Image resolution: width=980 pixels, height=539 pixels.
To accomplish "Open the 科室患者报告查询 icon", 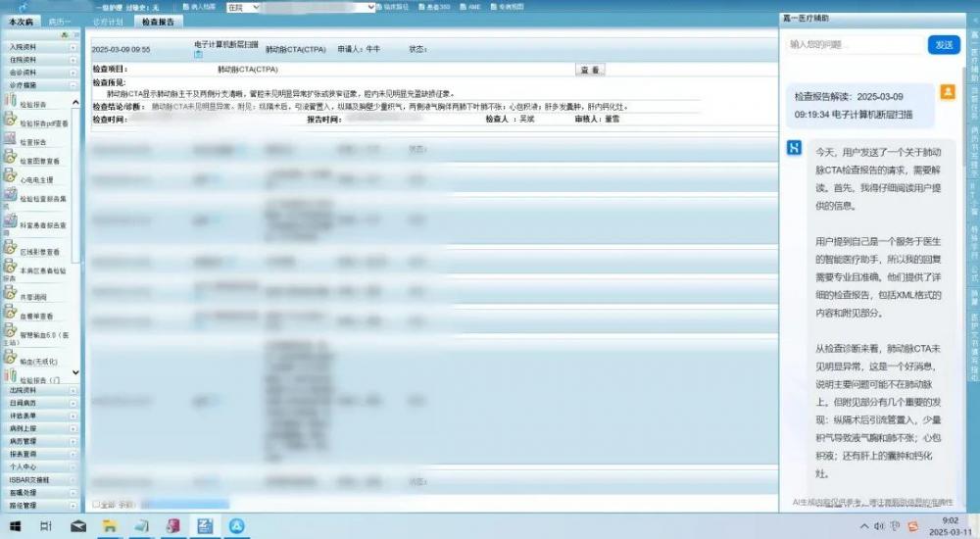I will (x=11, y=220).
